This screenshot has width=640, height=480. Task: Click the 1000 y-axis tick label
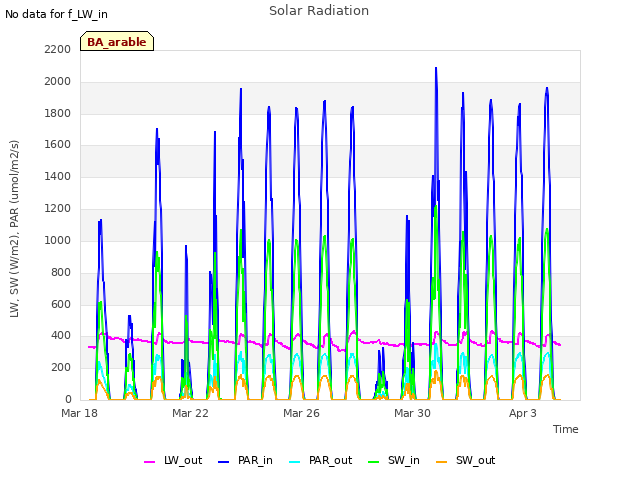point(58,240)
